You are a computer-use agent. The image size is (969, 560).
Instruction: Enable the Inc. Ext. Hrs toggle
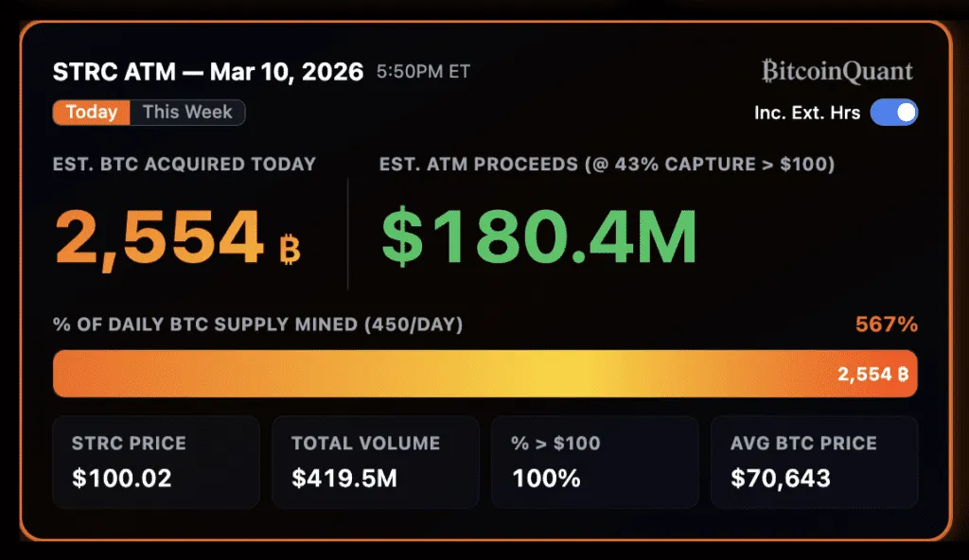click(x=893, y=113)
